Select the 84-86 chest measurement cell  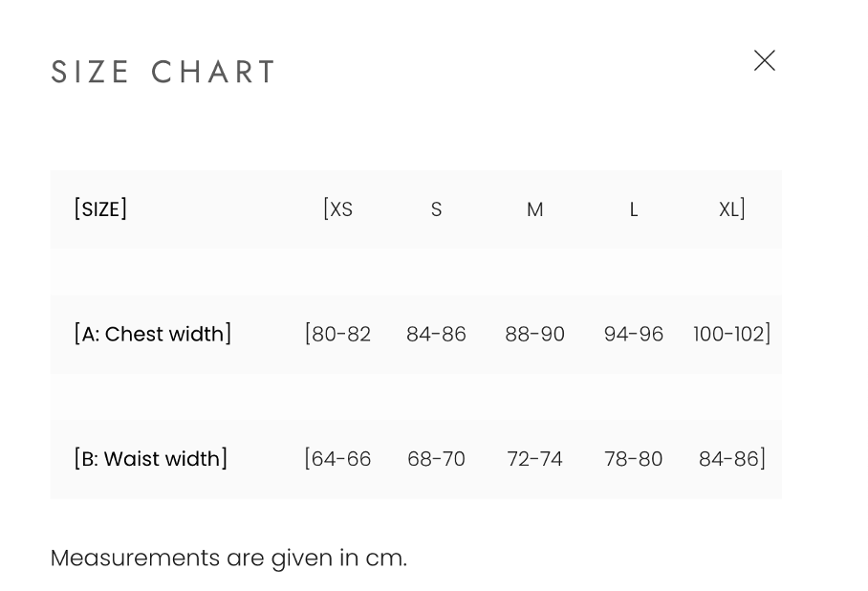pos(436,334)
